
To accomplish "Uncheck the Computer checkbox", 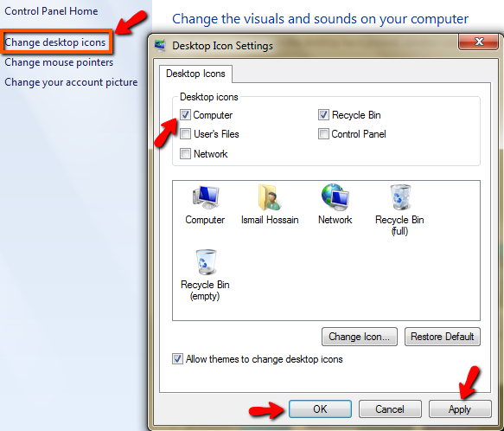I will (185, 114).
